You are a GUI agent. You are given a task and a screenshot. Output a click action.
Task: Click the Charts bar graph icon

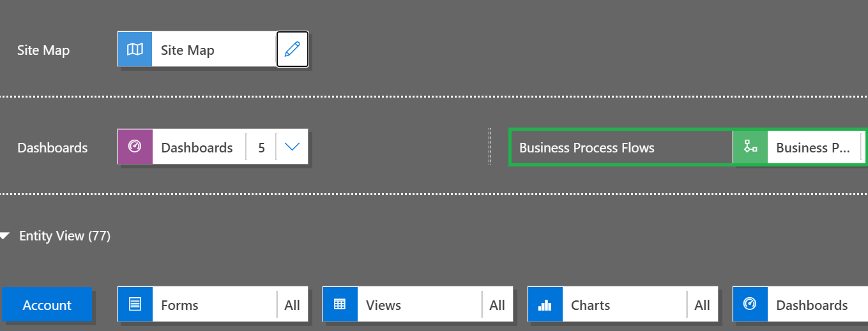[545, 305]
